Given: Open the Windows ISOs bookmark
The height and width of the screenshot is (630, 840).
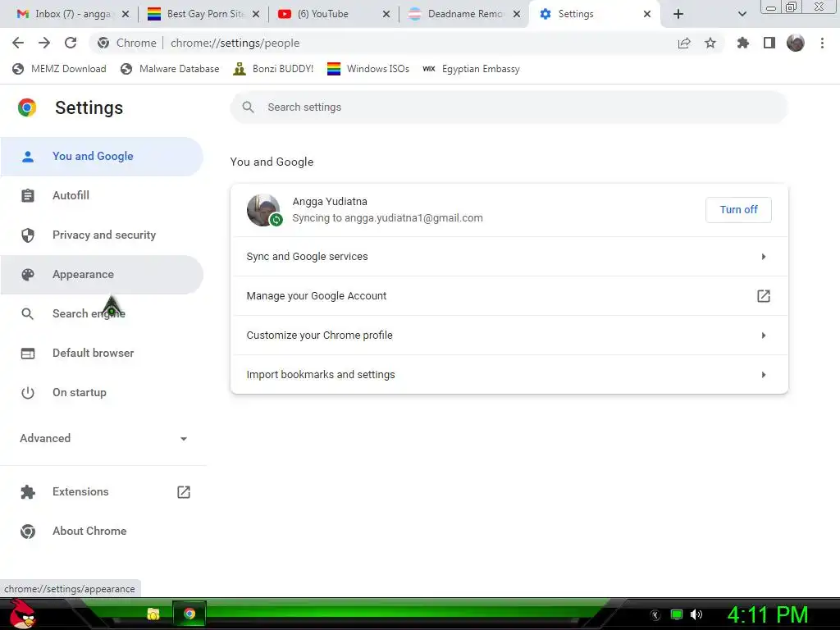Looking at the screenshot, I should [x=368, y=69].
